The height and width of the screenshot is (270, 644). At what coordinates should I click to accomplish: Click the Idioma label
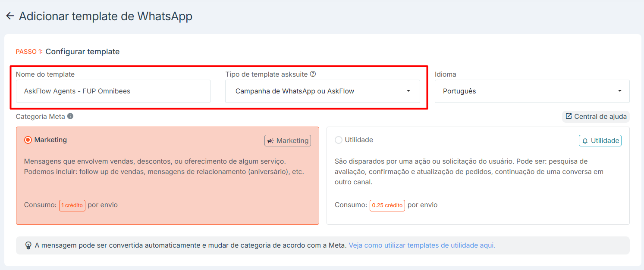click(446, 74)
